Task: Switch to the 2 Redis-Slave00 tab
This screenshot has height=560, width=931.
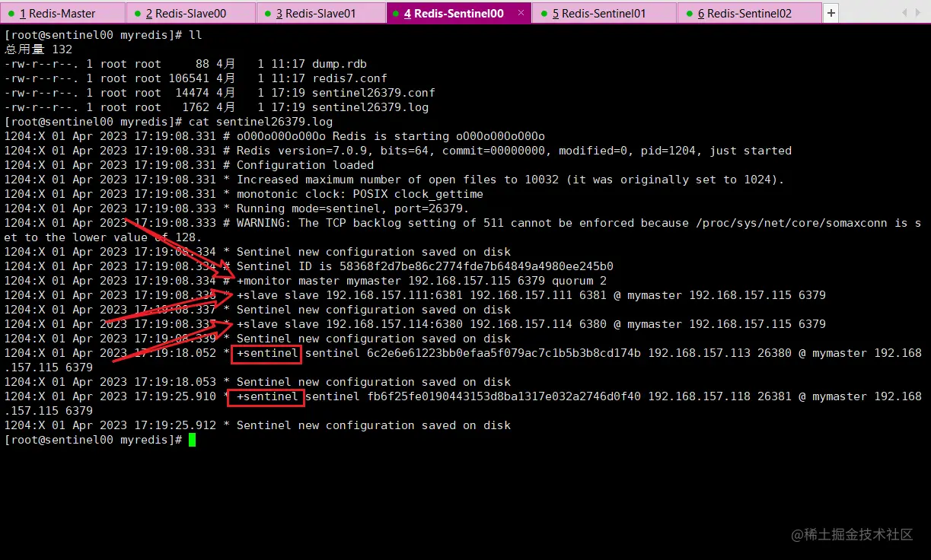Action: click(x=190, y=13)
